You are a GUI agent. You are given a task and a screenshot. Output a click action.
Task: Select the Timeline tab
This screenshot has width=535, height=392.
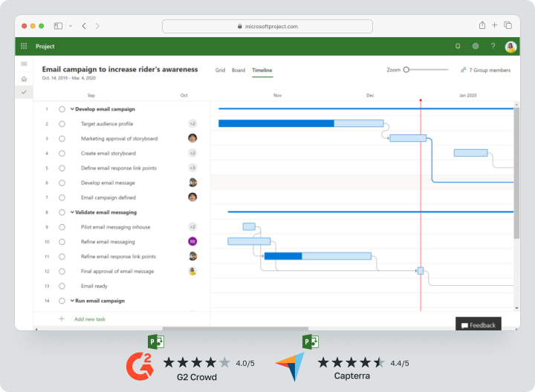(262, 71)
